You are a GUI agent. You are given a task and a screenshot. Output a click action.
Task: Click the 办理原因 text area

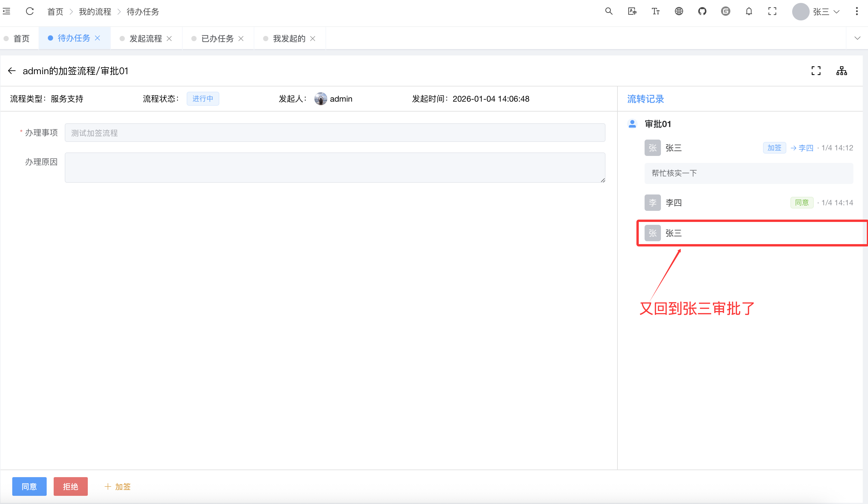[335, 168]
